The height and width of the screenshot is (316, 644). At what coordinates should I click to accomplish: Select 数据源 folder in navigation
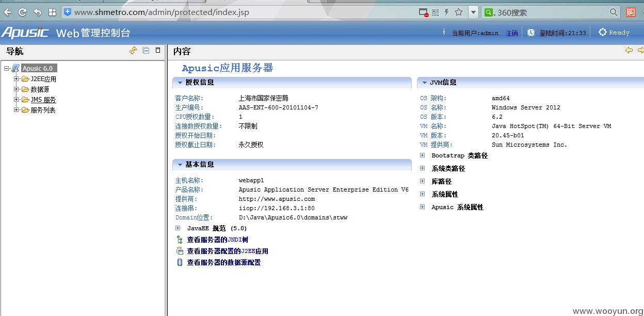pyautogui.click(x=40, y=89)
